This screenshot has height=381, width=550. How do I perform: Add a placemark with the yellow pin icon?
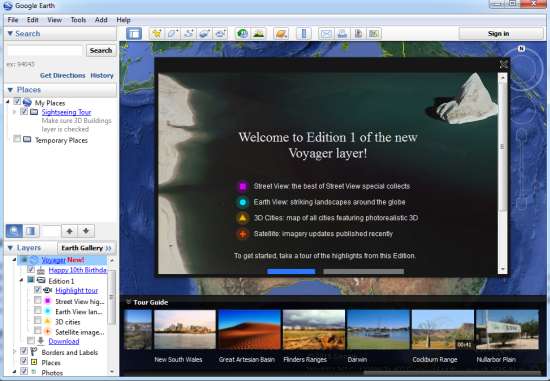click(x=156, y=34)
